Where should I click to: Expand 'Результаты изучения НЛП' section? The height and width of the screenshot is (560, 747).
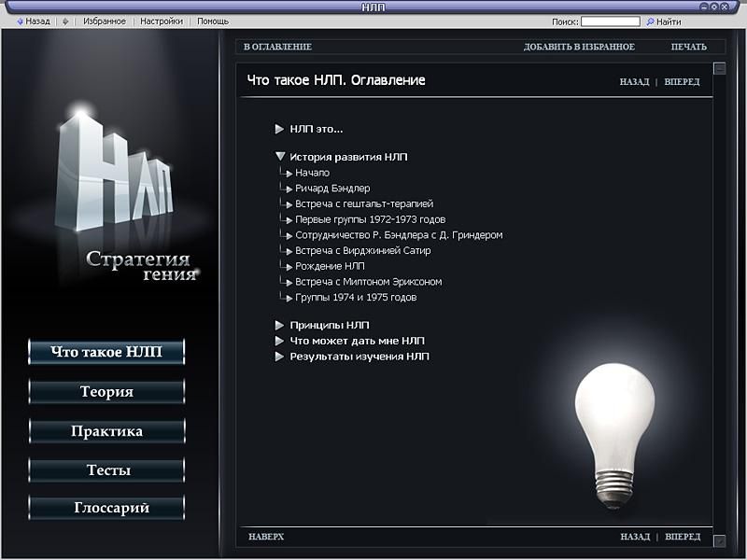pyautogui.click(x=279, y=357)
